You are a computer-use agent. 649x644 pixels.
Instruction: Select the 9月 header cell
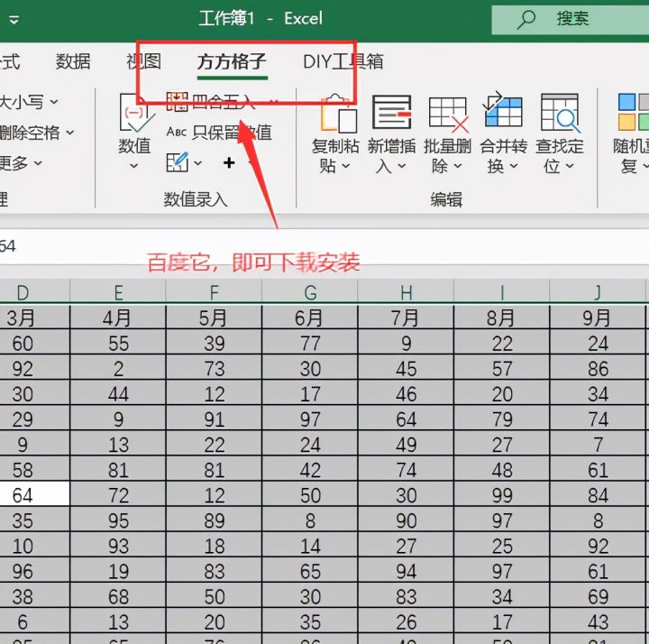pyautogui.click(x=598, y=317)
